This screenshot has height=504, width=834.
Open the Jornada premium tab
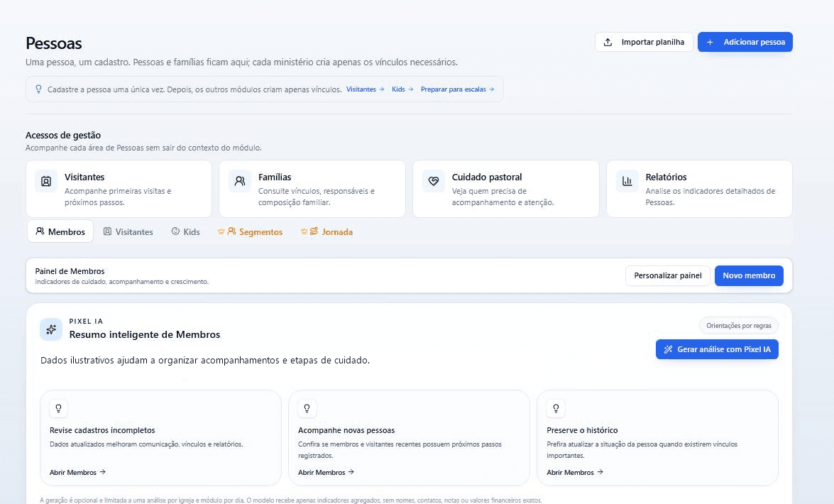pyautogui.click(x=327, y=231)
